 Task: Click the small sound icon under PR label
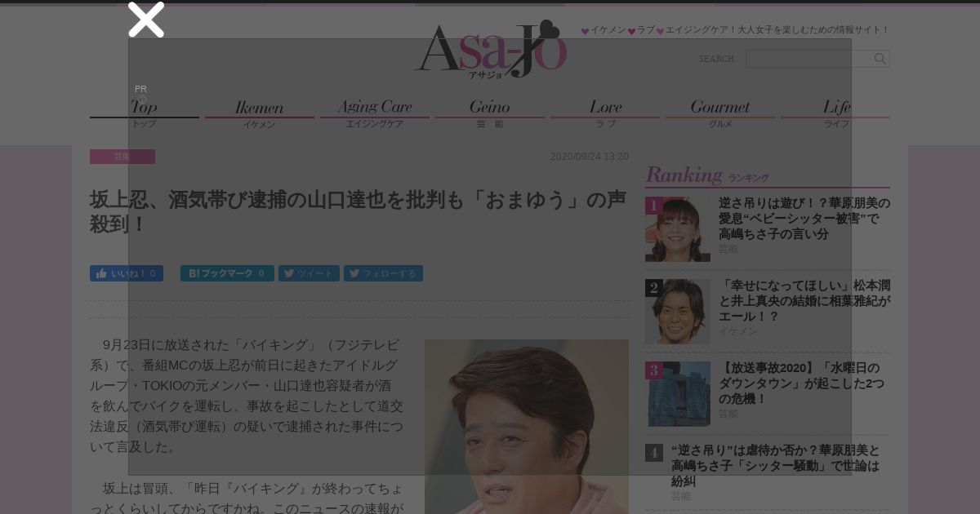pos(142,100)
